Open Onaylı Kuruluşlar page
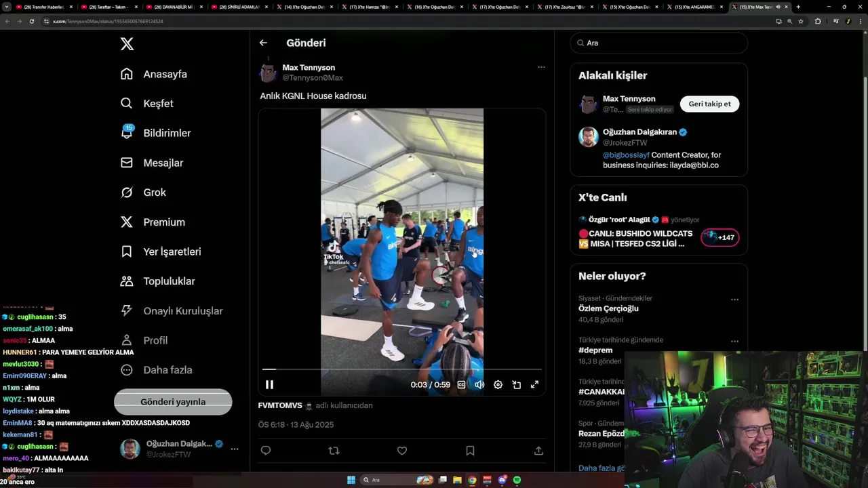Screen dimensions: 868x488 click(x=171, y=310)
